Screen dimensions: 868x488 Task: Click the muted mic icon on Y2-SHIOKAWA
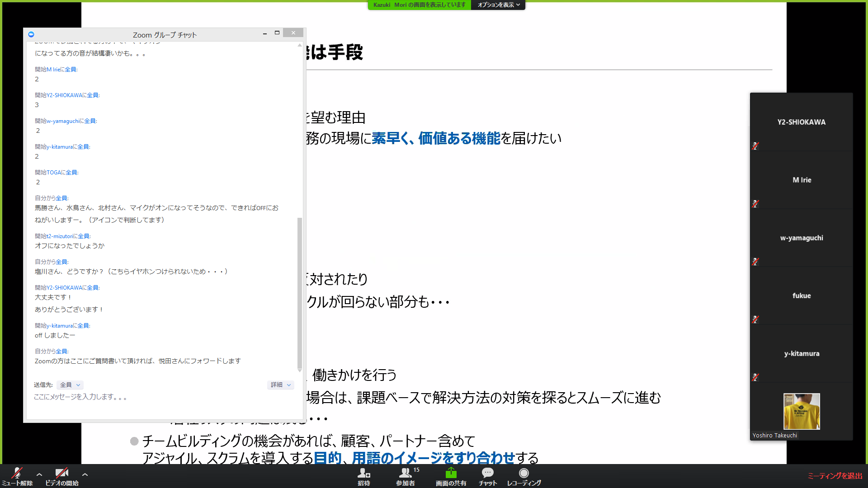coord(755,146)
